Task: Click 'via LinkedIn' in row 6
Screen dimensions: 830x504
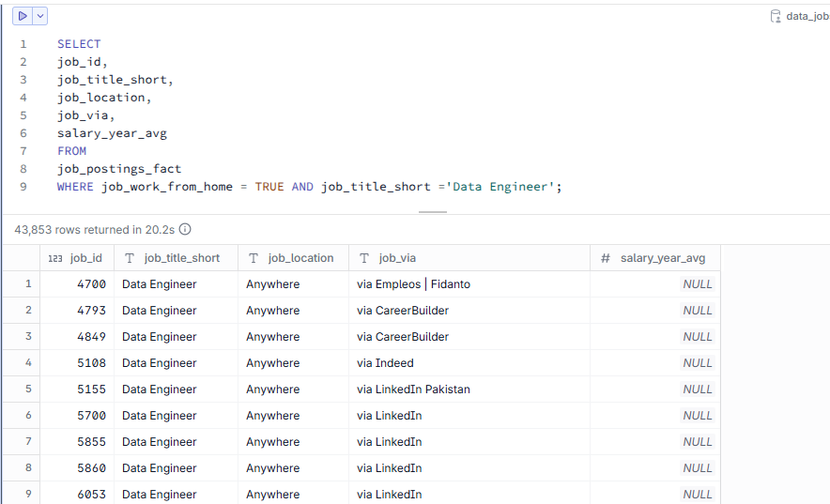Action: click(x=469, y=415)
